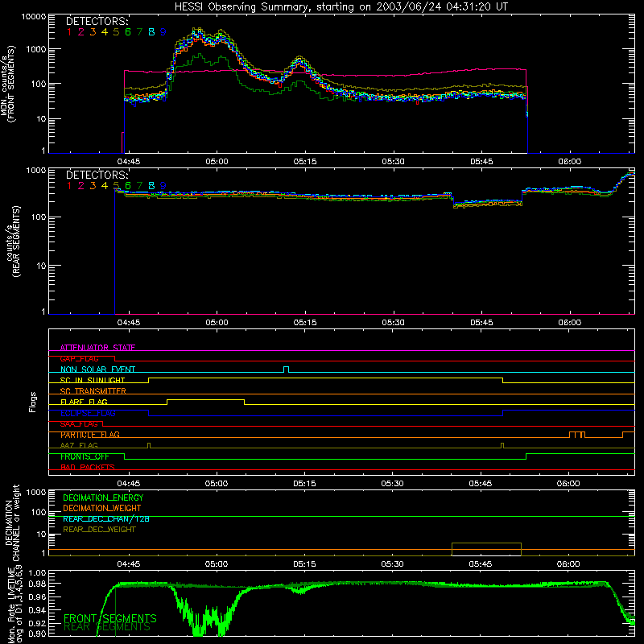
Task: Click the REAR_DEC_WEIGHT legend entry
Action: [99, 530]
